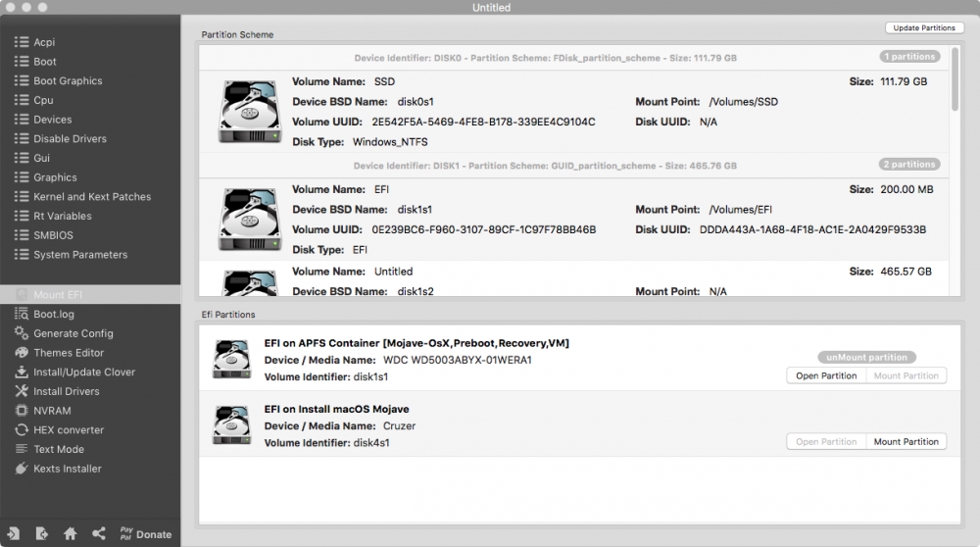Click Mount Partition for Cruzer disk4s1
This screenshot has height=547, width=980.
(x=906, y=441)
